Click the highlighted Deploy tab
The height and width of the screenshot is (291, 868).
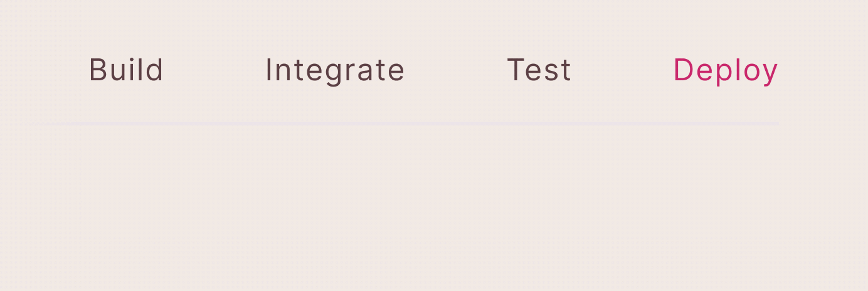(x=725, y=70)
